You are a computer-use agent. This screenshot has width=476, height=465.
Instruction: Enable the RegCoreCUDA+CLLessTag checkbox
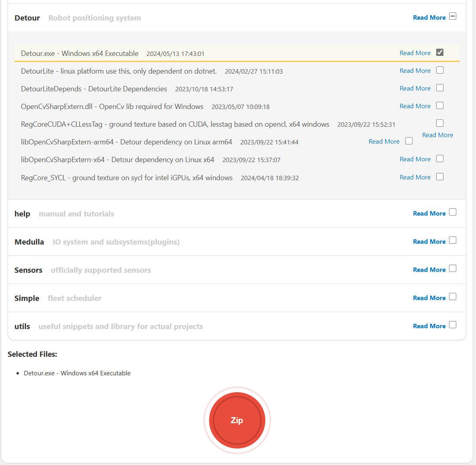pos(440,123)
